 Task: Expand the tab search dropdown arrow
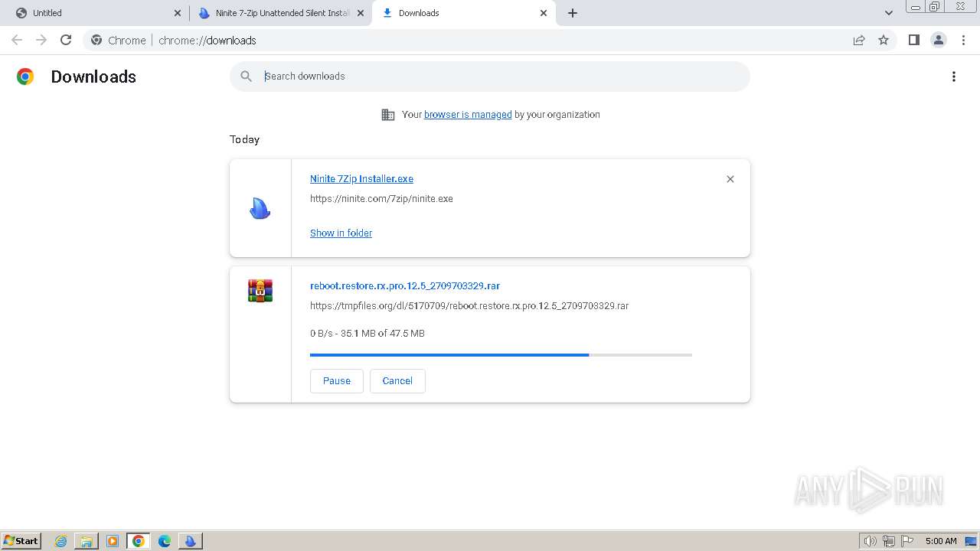pyautogui.click(x=889, y=13)
